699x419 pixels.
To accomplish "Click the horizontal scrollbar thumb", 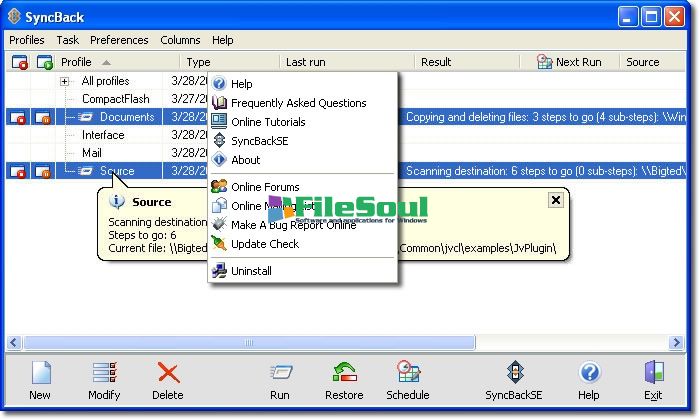I will 249,342.
